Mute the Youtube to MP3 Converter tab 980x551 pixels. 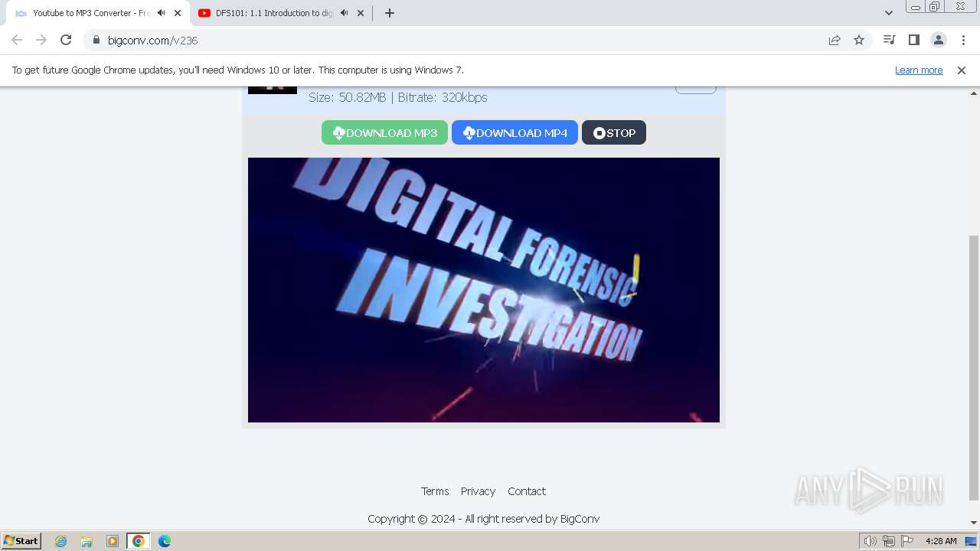coord(161,13)
